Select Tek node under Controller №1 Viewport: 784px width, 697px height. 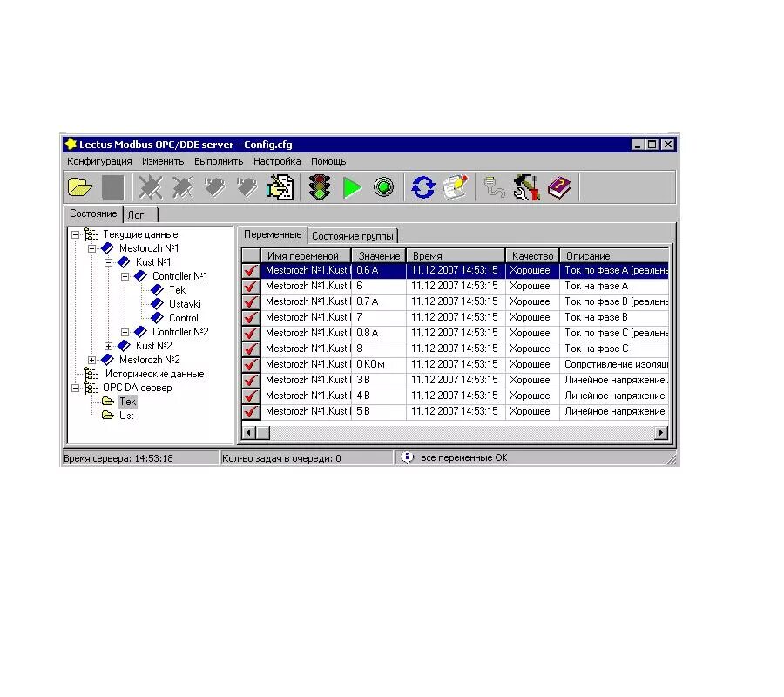(x=177, y=290)
